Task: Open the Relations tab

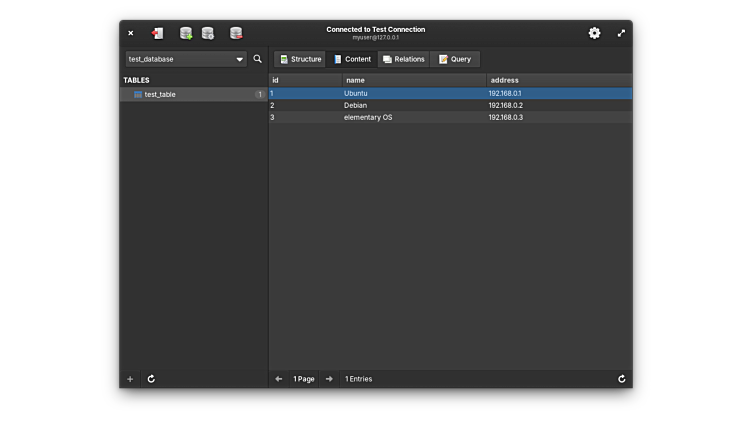Action: pyautogui.click(x=403, y=59)
